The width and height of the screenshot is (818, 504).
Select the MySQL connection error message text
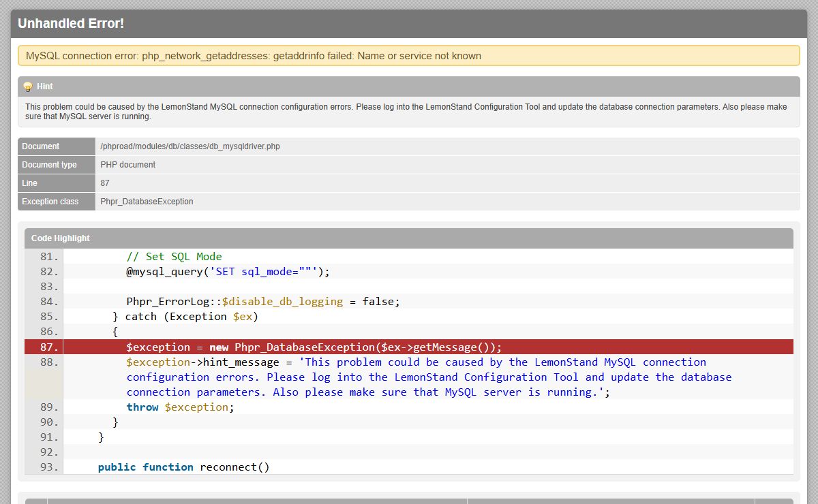(x=254, y=56)
